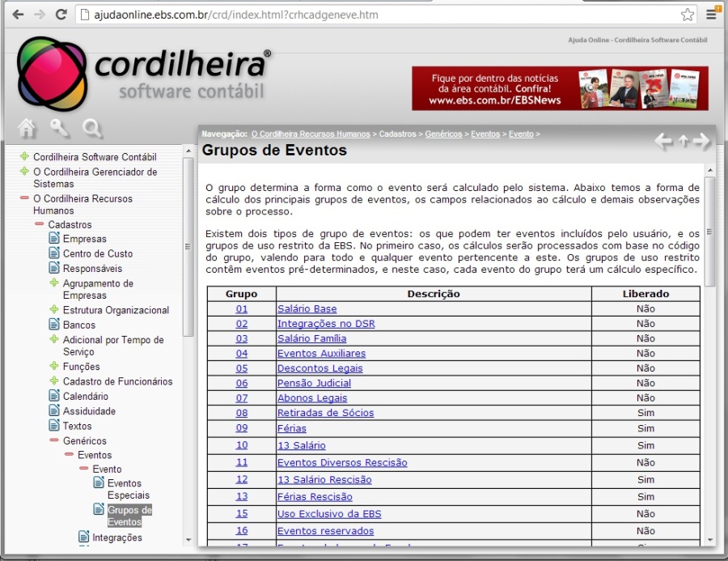Reload the page with refresh icon
The image size is (728, 561).
61,15
